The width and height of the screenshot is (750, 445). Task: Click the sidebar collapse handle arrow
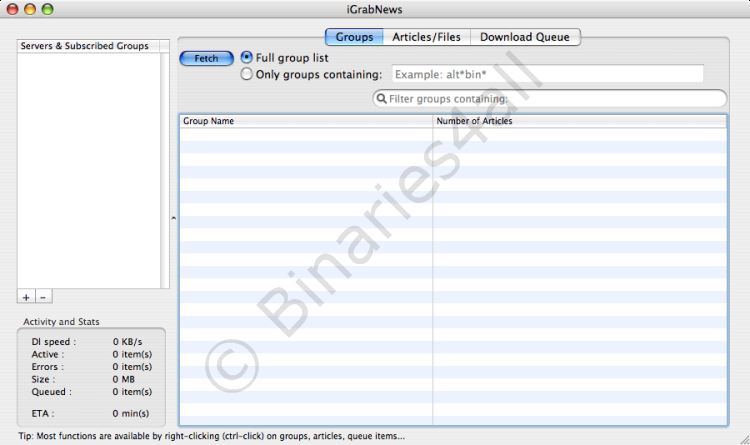pyautogui.click(x=174, y=218)
